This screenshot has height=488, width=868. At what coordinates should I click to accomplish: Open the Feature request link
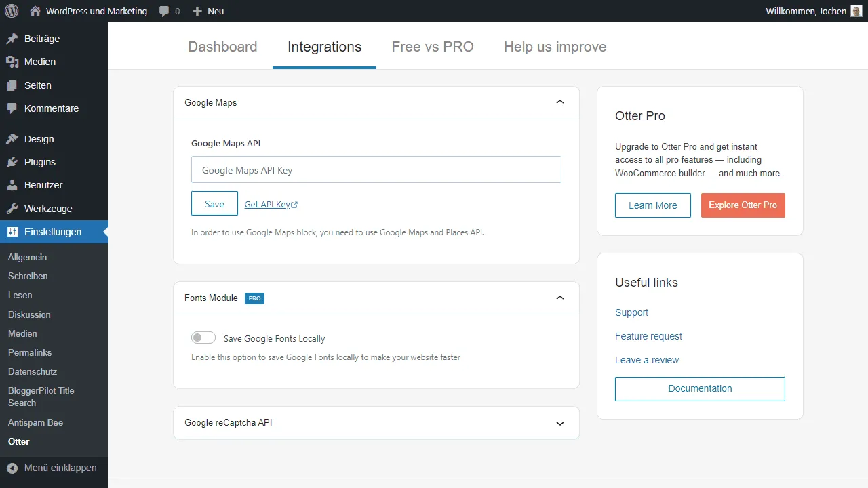click(x=648, y=336)
